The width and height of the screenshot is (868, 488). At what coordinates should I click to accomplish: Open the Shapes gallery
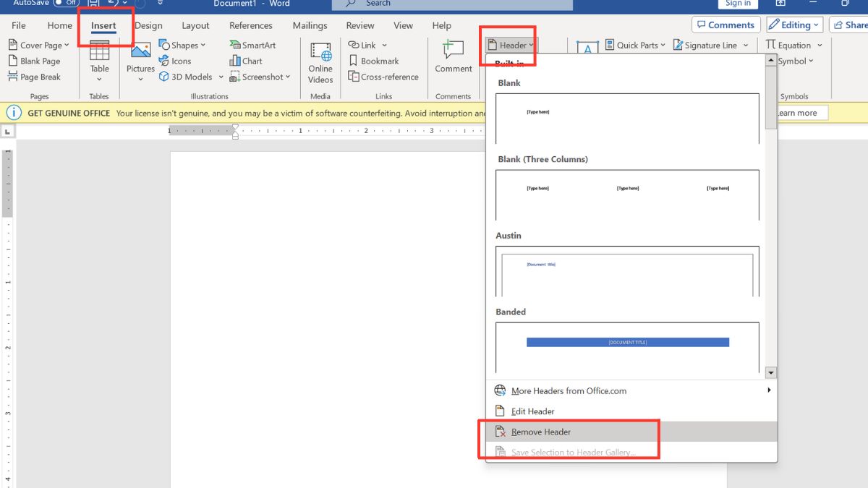point(182,45)
